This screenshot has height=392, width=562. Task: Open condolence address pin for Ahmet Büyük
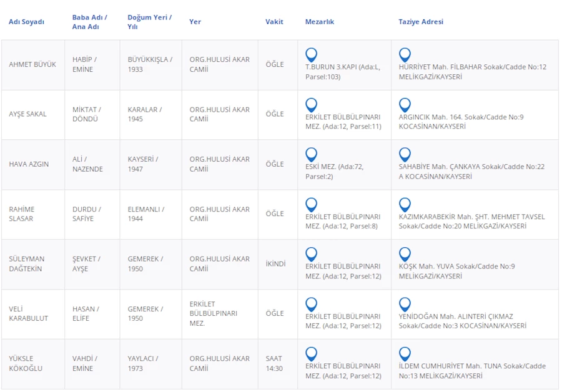point(405,55)
